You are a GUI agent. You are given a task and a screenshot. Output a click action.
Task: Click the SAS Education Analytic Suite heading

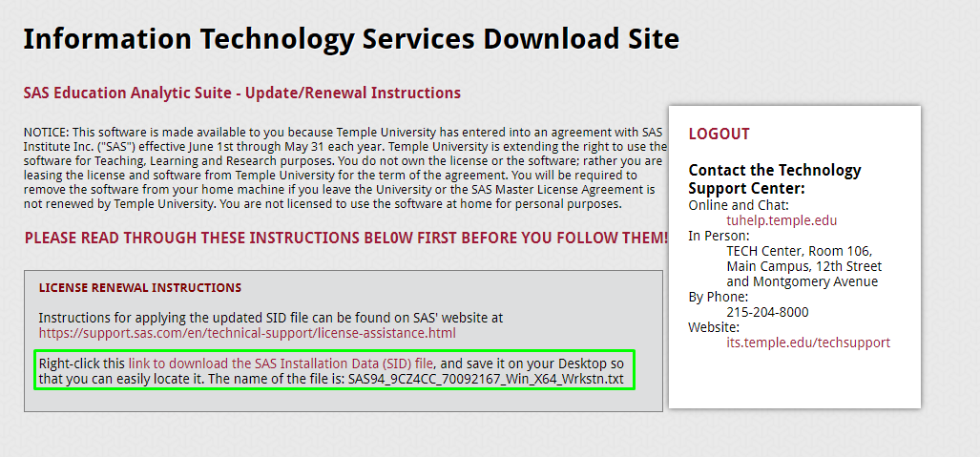[x=241, y=93]
